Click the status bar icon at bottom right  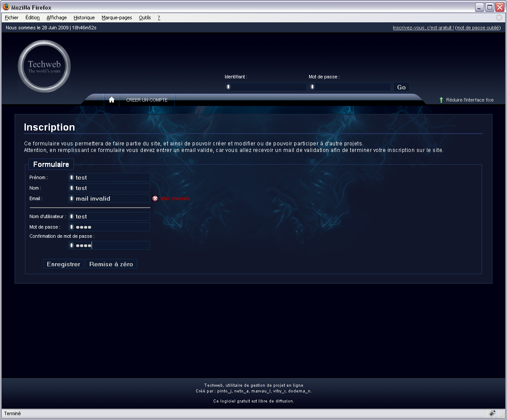492,413
